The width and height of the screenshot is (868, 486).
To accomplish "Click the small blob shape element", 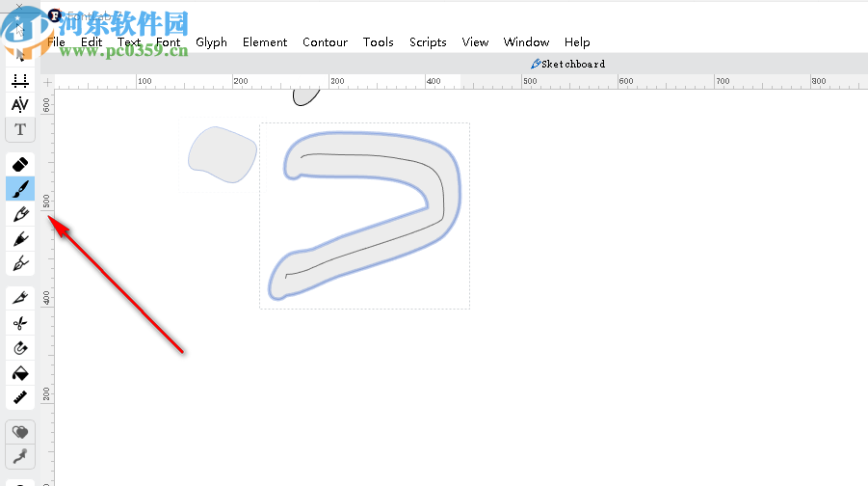I will pos(223,154).
